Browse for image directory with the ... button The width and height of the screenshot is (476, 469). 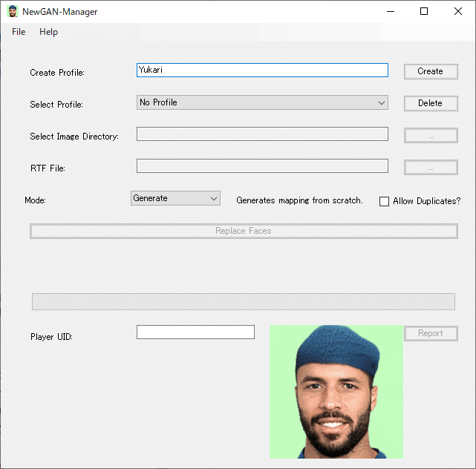click(x=431, y=136)
